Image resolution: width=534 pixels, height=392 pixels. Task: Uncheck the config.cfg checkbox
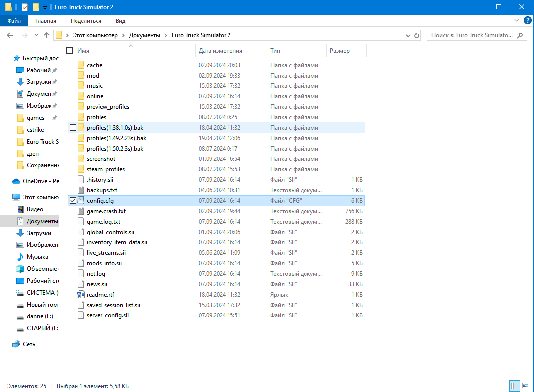pyautogui.click(x=73, y=201)
